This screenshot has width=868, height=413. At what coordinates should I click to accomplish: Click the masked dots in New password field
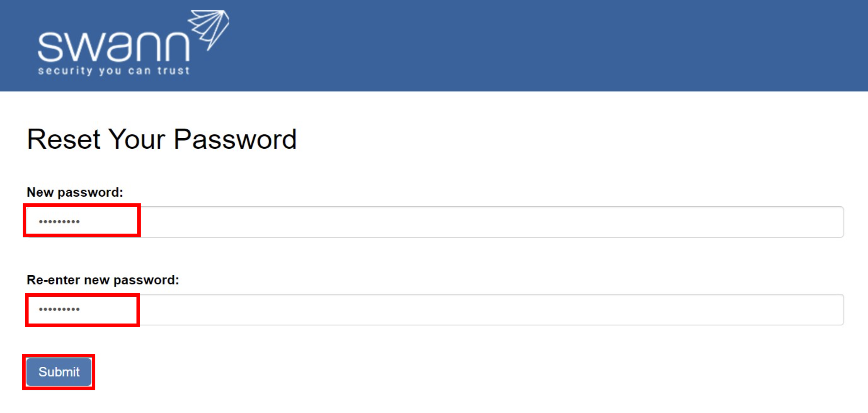click(x=59, y=222)
